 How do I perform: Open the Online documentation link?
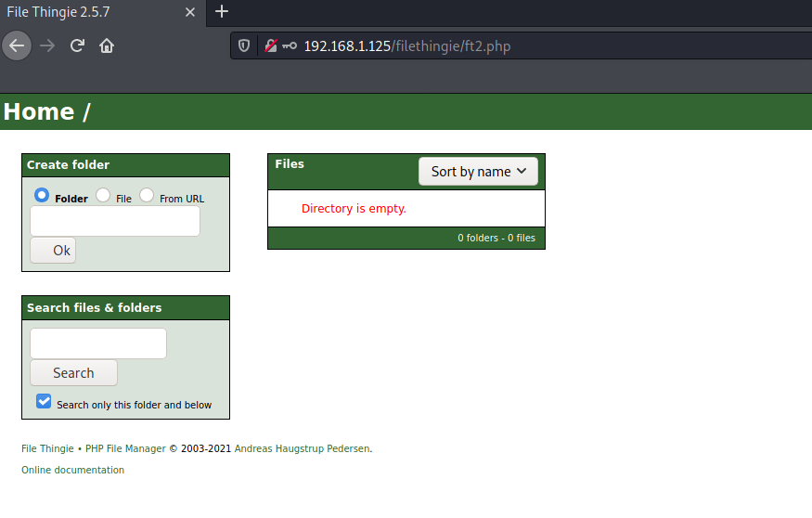click(72, 470)
